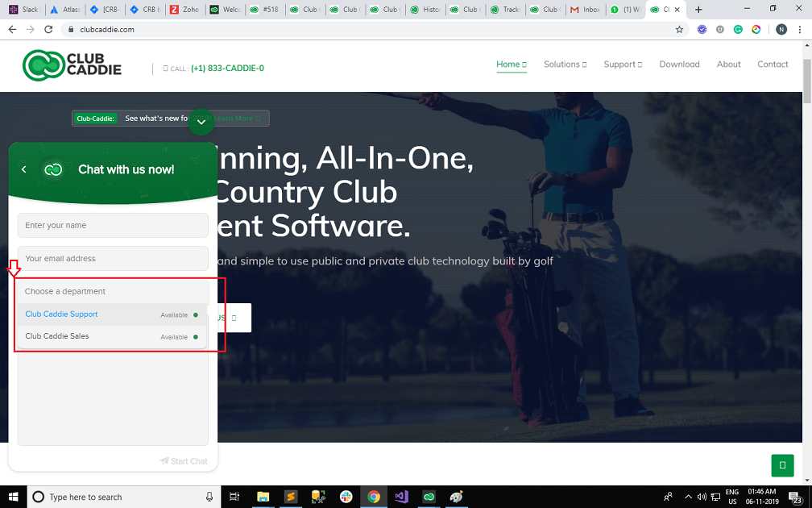The width and height of the screenshot is (812, 508).
Task: Open Slack from the taskbar
Action: click(x=346, y=497)
